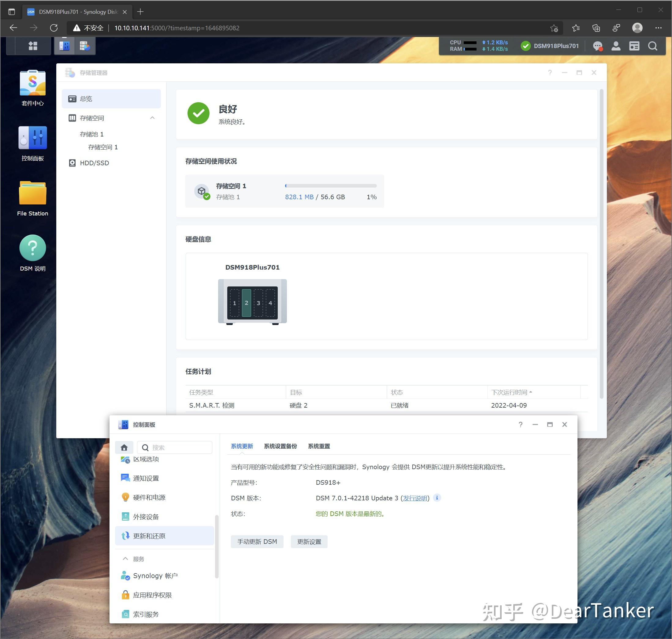Reload the page in browser
Viewport: 672px width, 639px height.
[x=54, y=28]
